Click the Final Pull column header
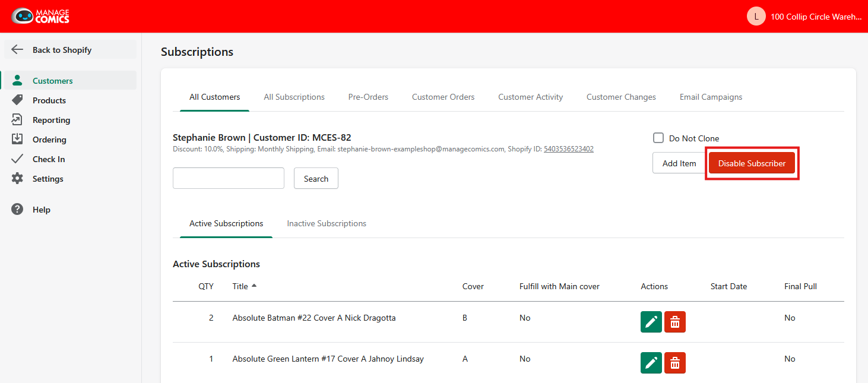 (x=800, y=286)
